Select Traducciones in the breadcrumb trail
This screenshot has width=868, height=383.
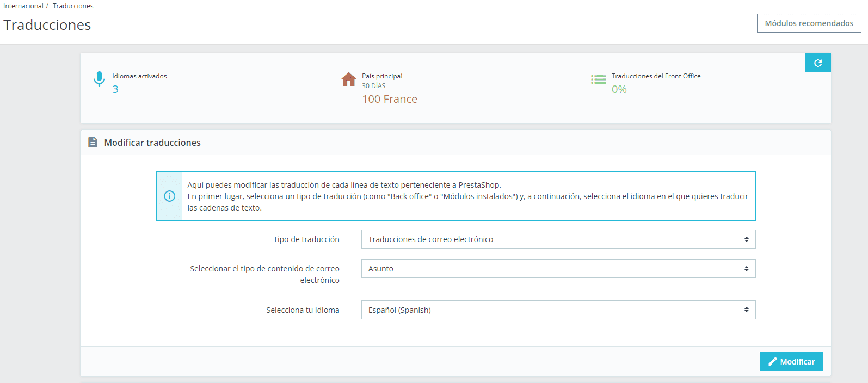73,6
